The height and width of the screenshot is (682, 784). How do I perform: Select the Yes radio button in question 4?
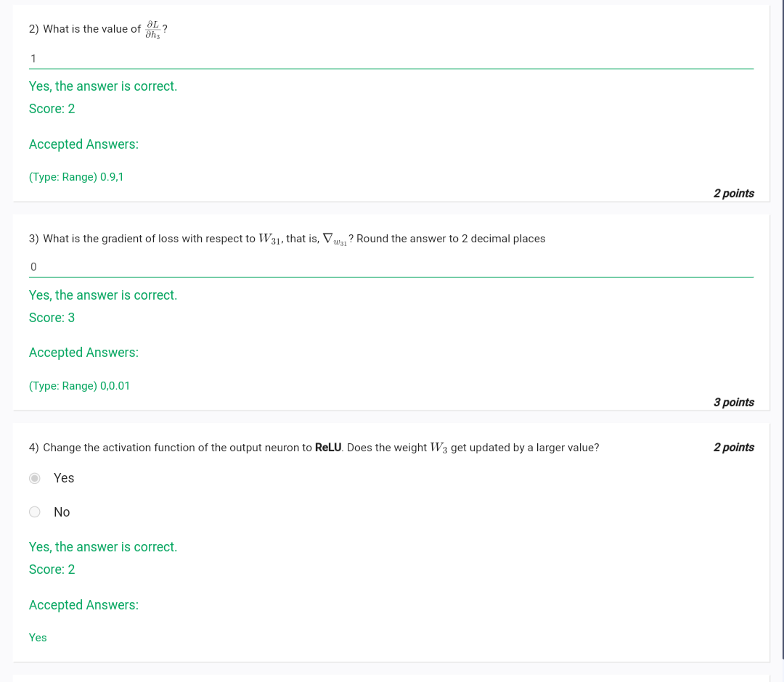[35, 478]
